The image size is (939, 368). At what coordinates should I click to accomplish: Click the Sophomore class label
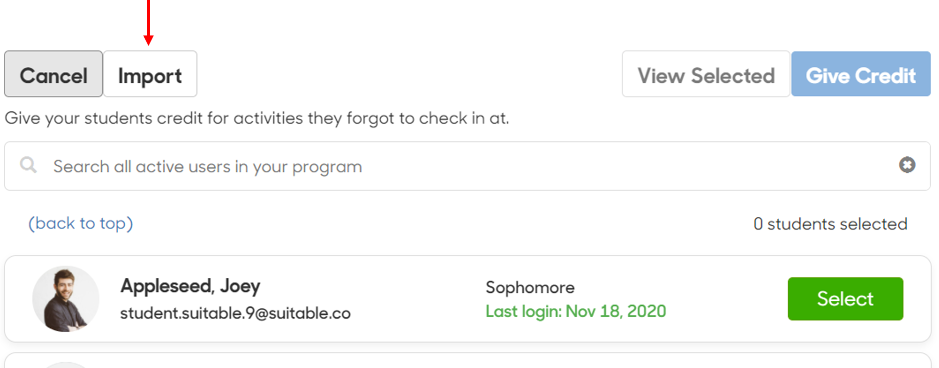pyautogui.click(x=530, y=288)
